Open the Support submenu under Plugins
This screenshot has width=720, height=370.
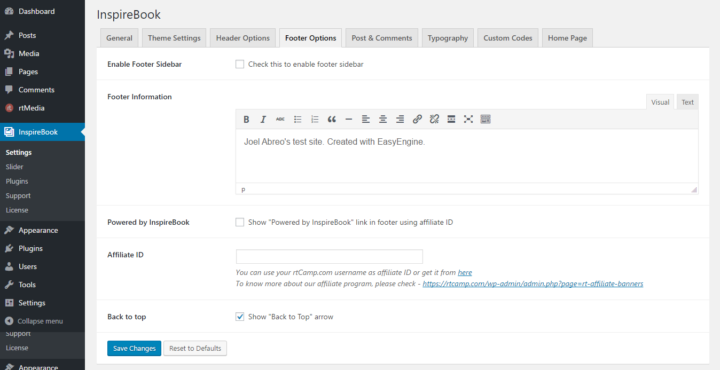(x=18, y=196)
